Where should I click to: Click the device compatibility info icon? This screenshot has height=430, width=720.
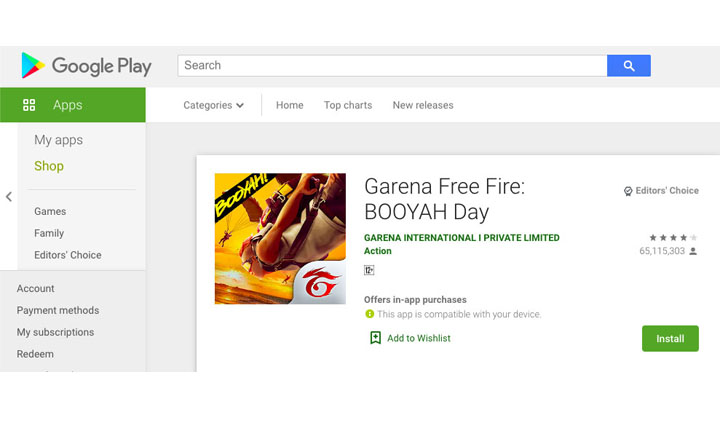[x=369, y=314]
